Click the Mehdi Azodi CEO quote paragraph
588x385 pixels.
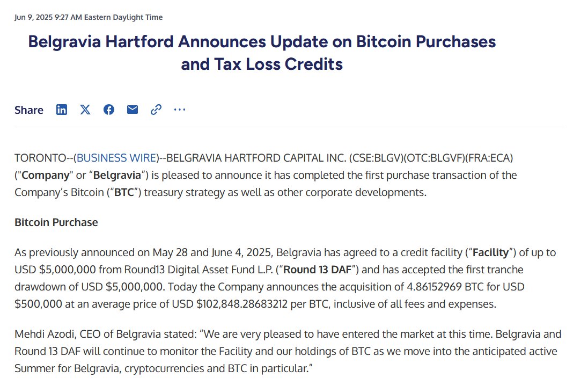[288, 351]
